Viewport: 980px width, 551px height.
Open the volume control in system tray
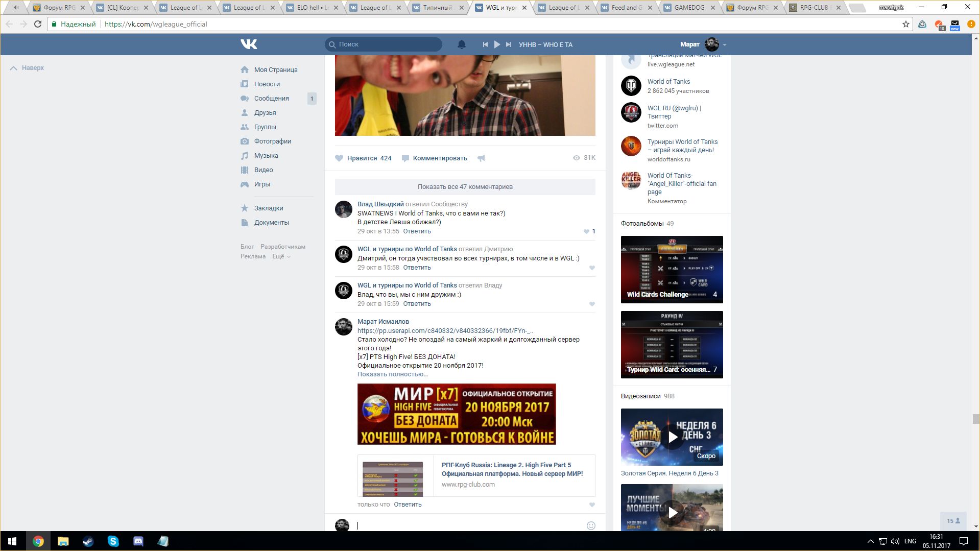coord(895,541)
